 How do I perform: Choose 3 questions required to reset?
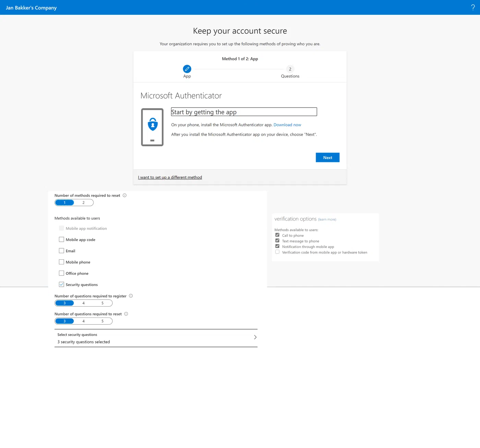point(64,321)
